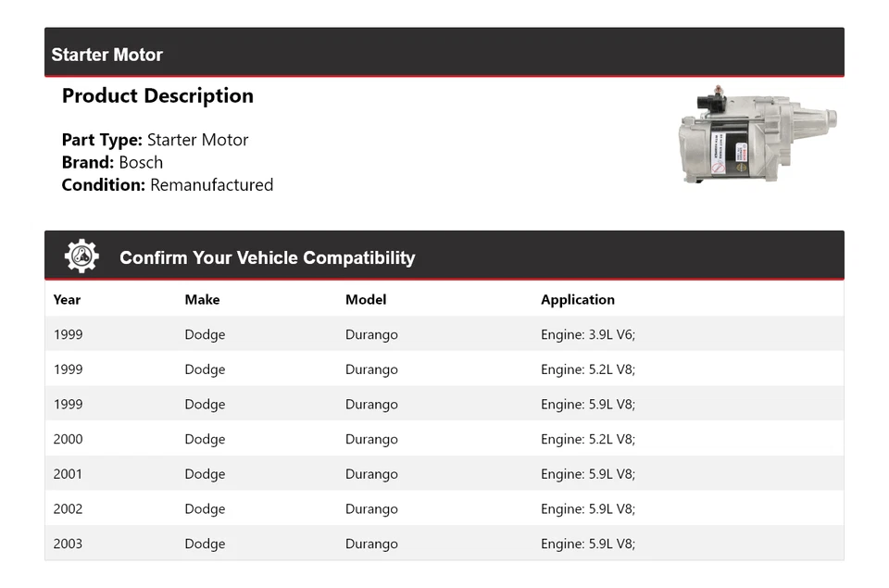The width and height of the screenshot is (889, 588).
Task: Click the Confirm Your Vehicle Compatibility heading
Action: (x=267, y=257)
